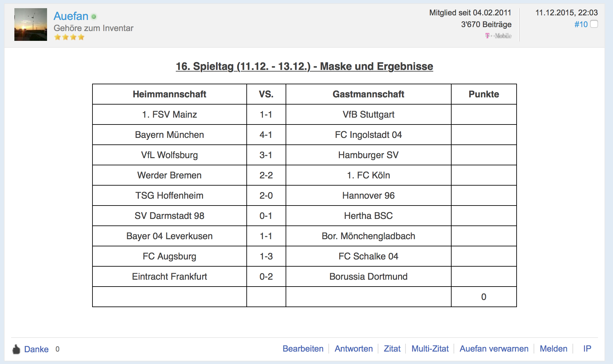Click the Punkte total cell showing 0
The image size is (613, 364).
point(484,297)
